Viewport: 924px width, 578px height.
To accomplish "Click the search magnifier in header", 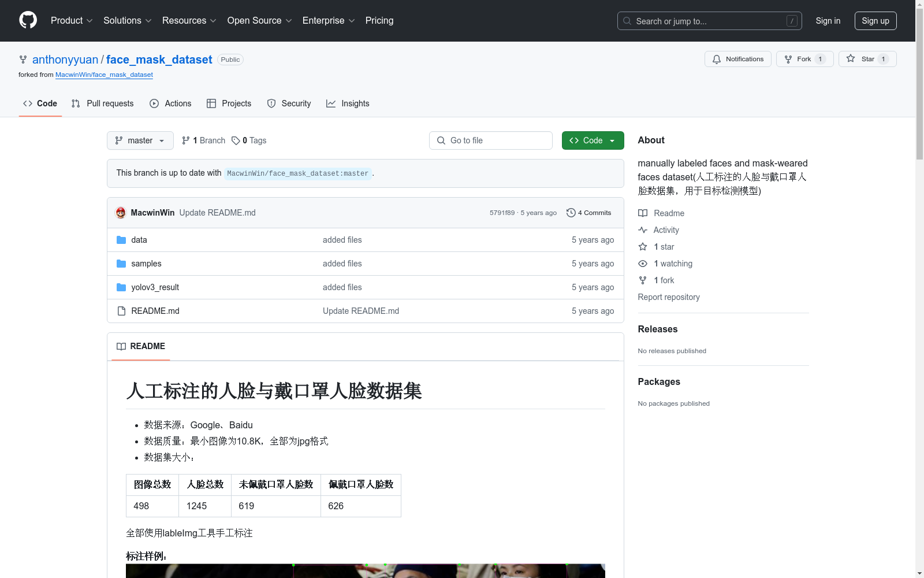I will click(627, 21).
